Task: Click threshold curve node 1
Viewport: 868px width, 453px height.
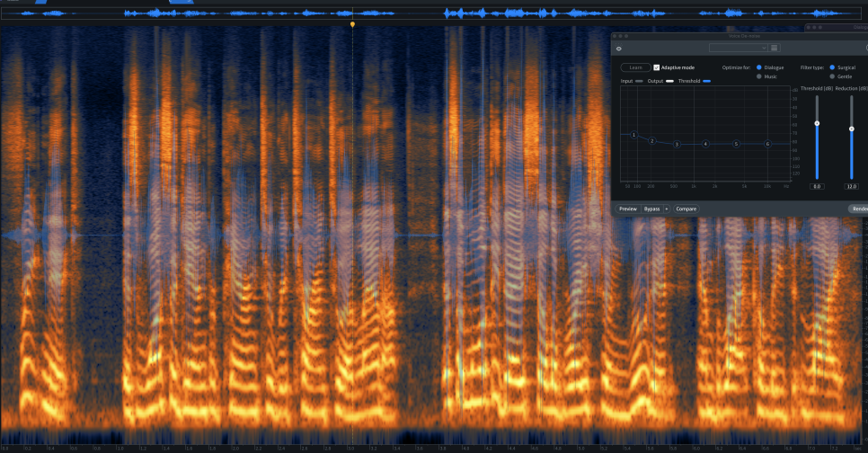Action: click(x=633, y=135)
